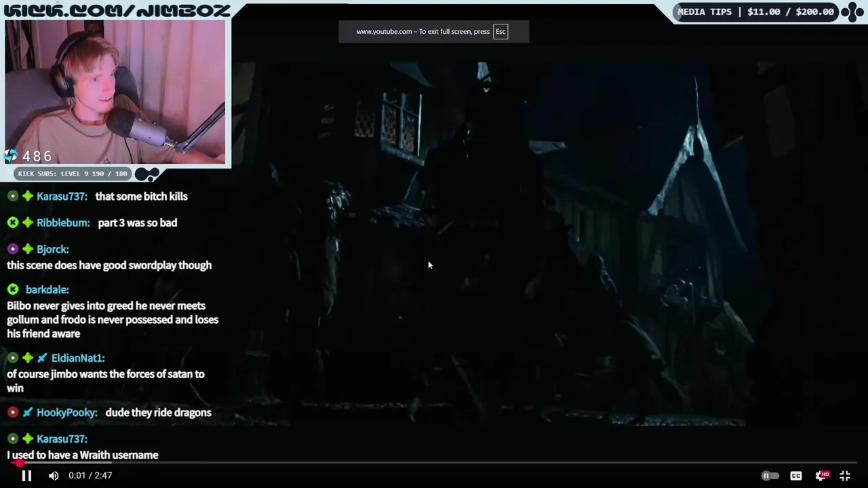Open barkdale's username in chat
Screen dimensions: 868x488
click(x=47, y=290)
